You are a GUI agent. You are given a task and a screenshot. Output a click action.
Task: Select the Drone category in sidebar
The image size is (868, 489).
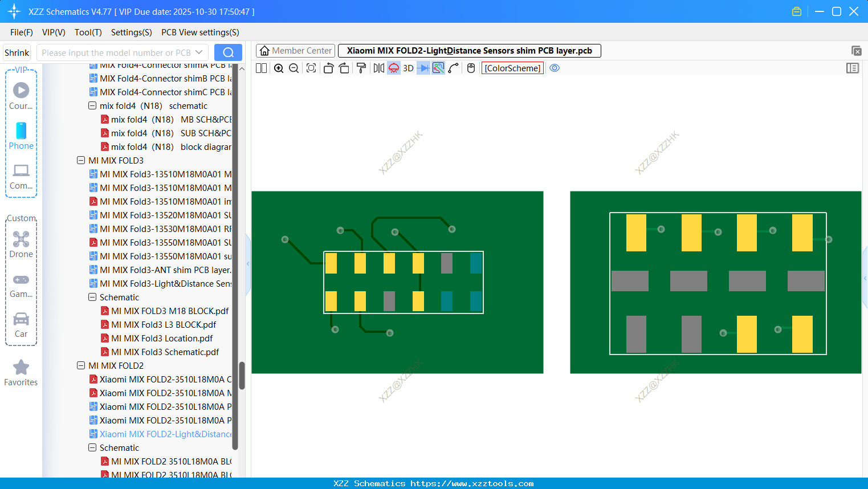tap(21, 244)
